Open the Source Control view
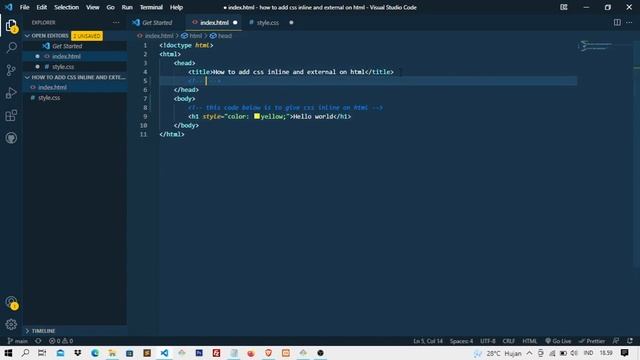Viewport: 640px width, 360px height. (11, 70)
